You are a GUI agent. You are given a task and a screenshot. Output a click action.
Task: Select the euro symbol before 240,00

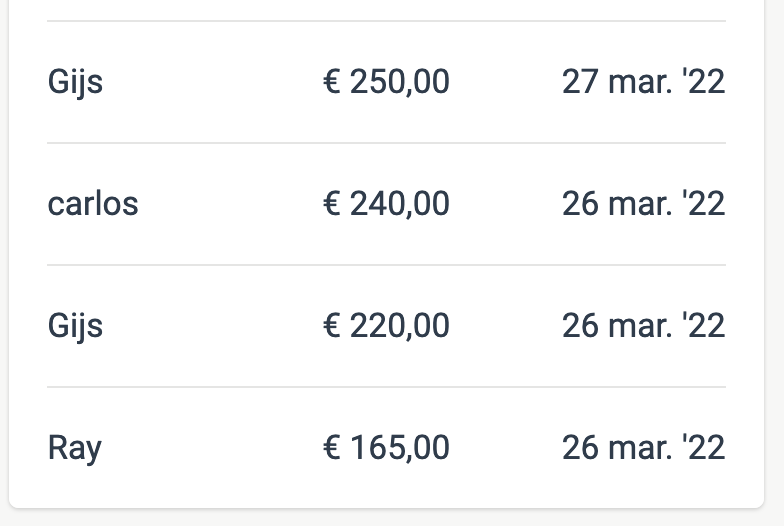332,204
